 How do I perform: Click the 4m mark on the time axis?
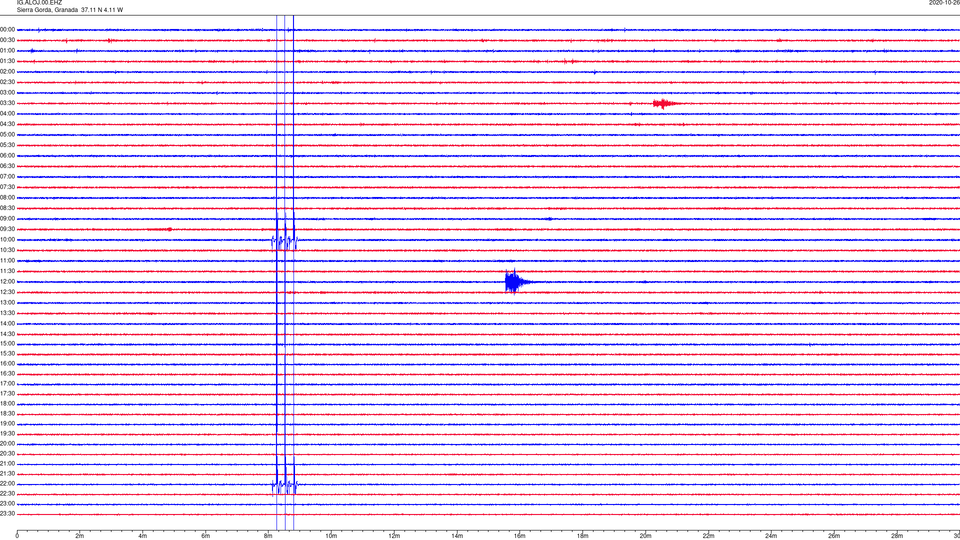[143, 536]
